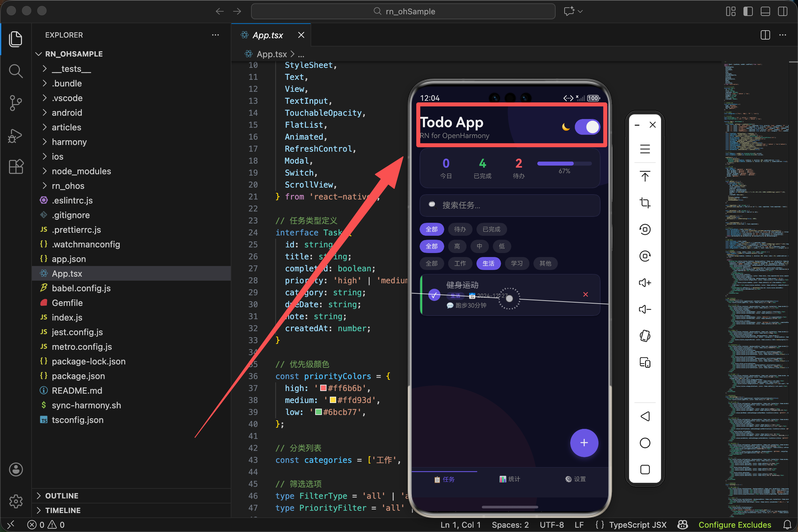Tap the purple add task plus button

click(584, 443)
